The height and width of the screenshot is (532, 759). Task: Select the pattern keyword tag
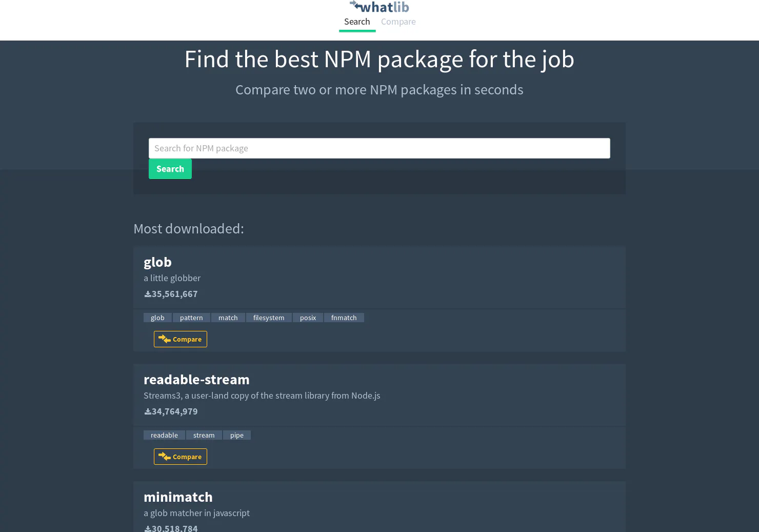pyautogui.click(x=191, y=318)
